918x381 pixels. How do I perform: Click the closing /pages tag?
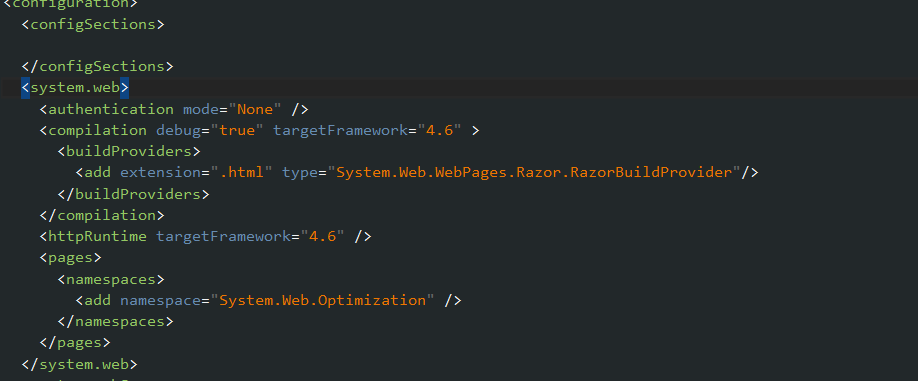click(x=75, y=342)
